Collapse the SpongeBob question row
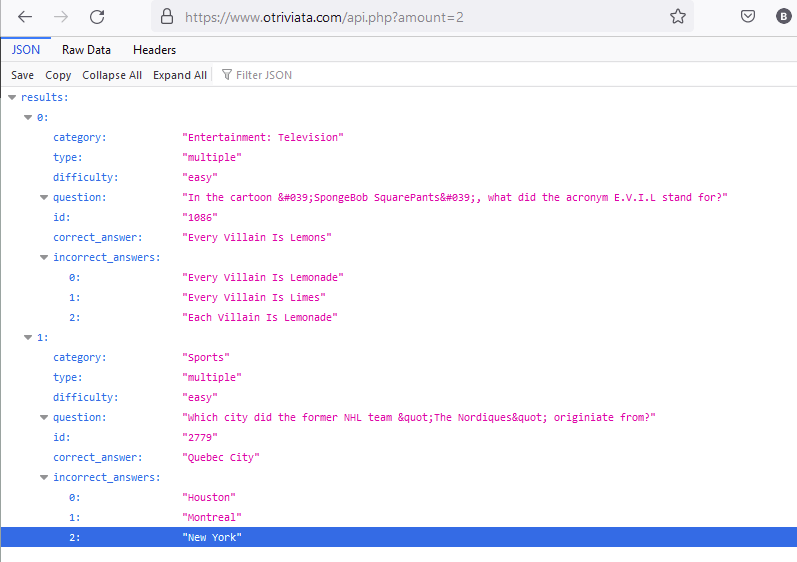This screenshot has height=562, width=797. (x=44, y=198)
